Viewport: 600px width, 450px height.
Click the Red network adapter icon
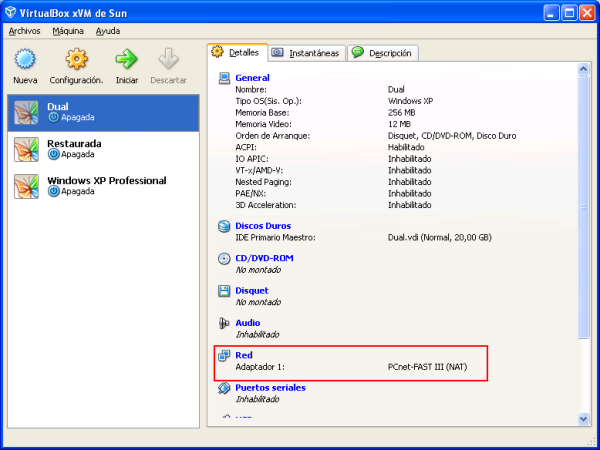224,356
